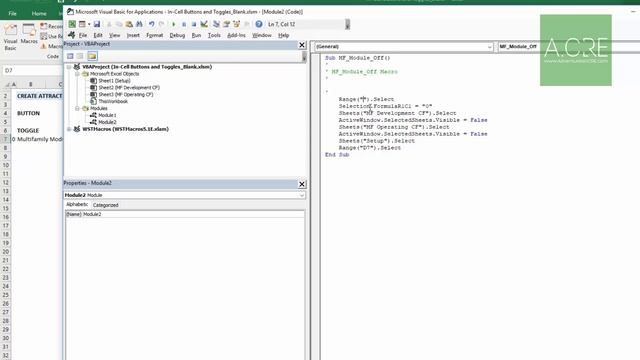Select ThisWorkbook in project tree

(x=113, y=101)
